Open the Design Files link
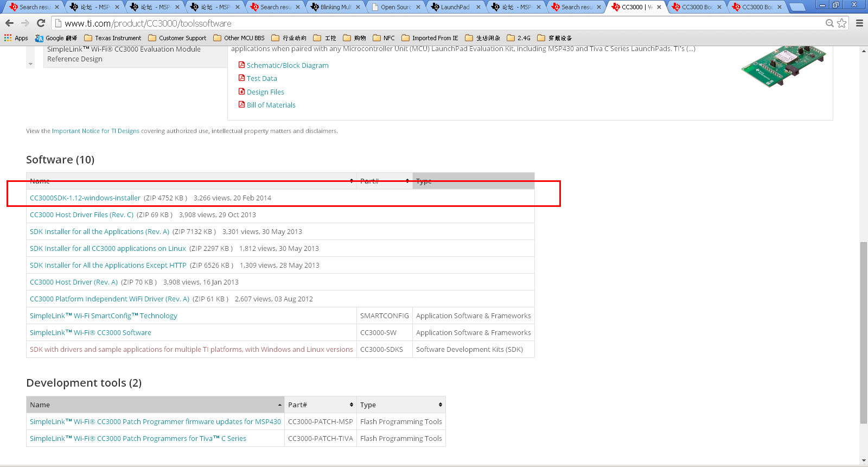Image resolution: width=868 pixels, height=467 pixels. click(265, 92)
